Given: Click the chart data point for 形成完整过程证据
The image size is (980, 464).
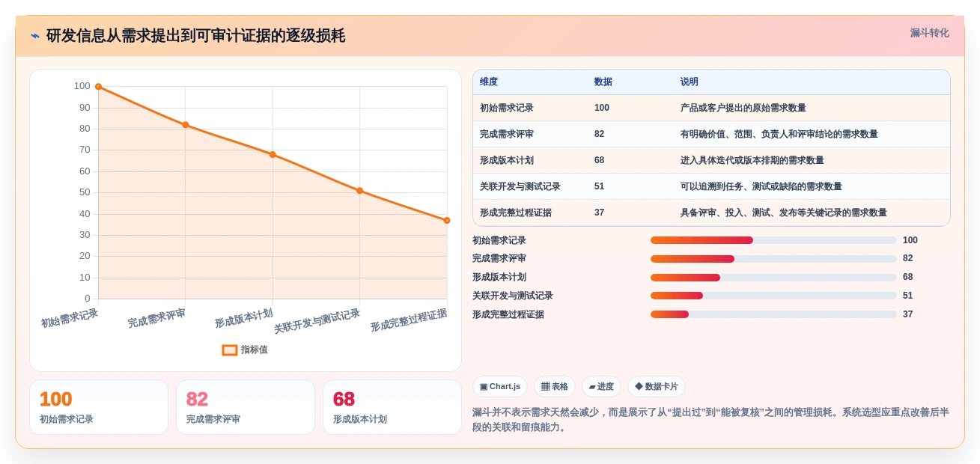Looking at the screenshot, I should point(447,220).
